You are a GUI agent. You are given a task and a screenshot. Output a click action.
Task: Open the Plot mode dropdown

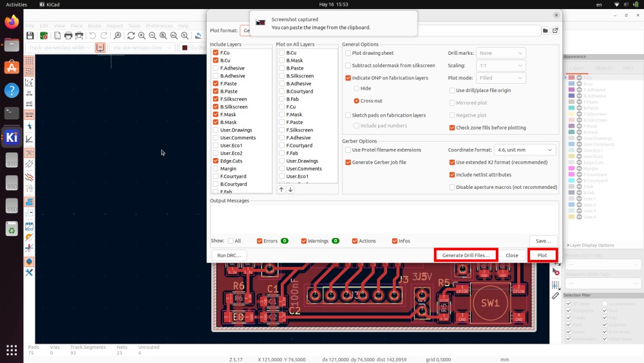coord(500,78)
